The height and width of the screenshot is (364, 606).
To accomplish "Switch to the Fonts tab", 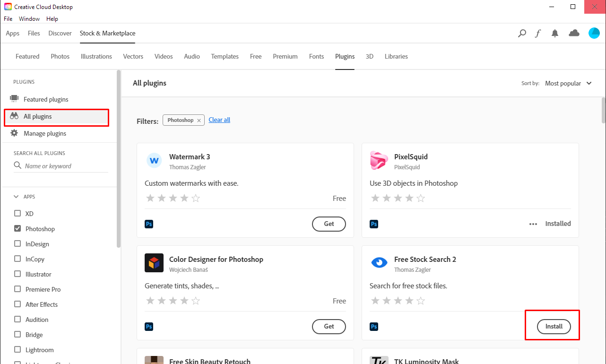I will click(316, 56).
